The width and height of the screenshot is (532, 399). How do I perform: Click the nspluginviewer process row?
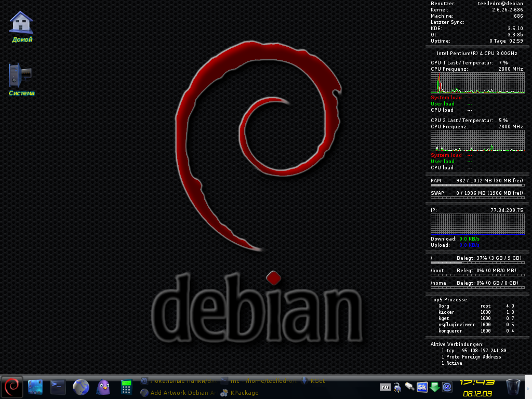click(476, 325)
